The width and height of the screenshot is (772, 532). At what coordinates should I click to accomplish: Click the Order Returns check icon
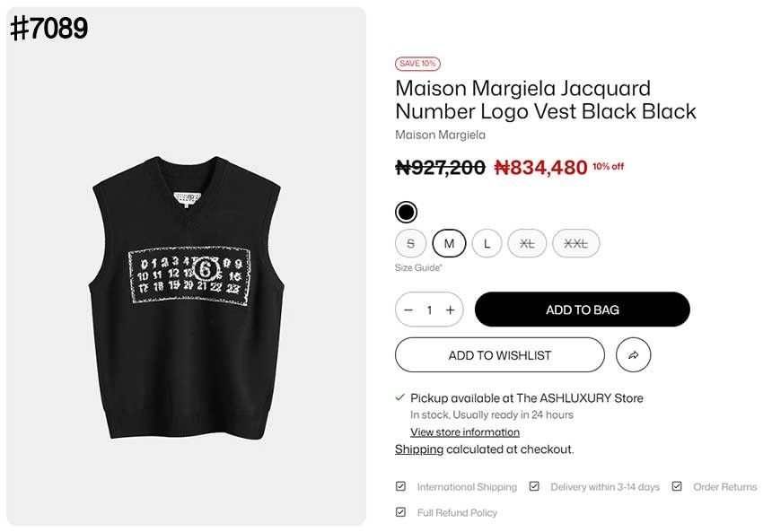point(677,487)
